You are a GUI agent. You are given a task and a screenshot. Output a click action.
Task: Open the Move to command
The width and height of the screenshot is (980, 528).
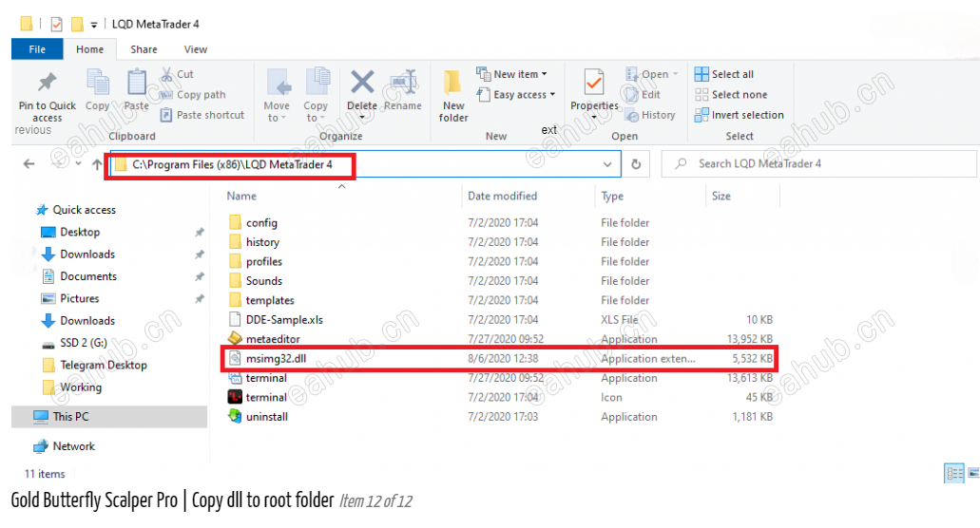(277, 95)
